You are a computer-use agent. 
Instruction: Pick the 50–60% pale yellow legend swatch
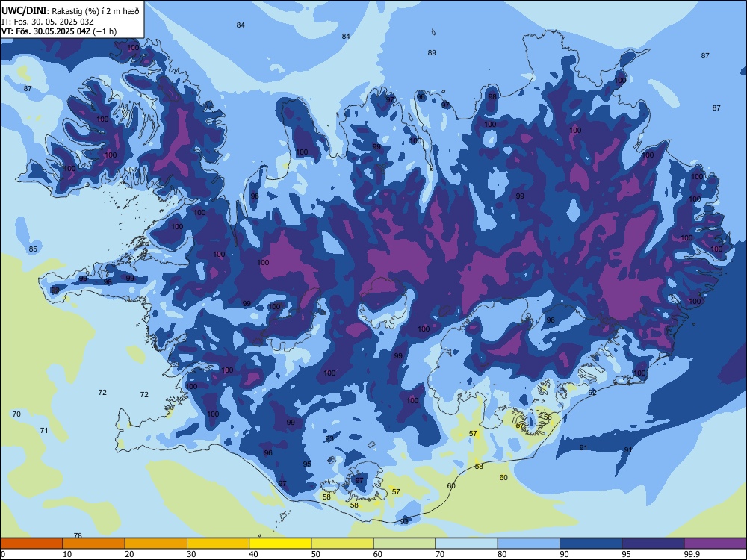click(x=343, y=544)
